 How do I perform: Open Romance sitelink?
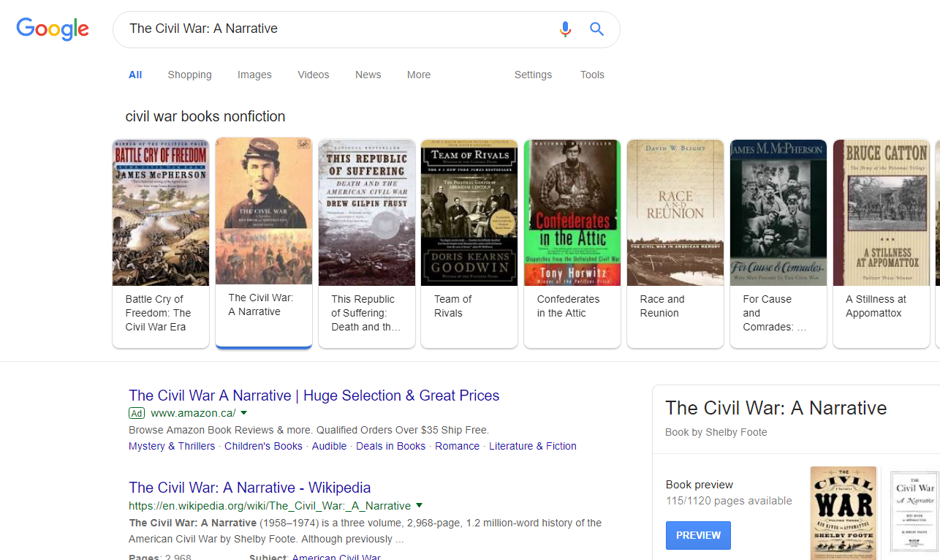458,446
